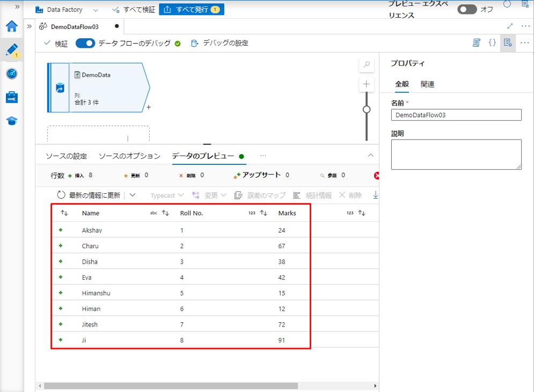Expand the Data Factory dropdown
534x392 pixels.
click(96, 10)
